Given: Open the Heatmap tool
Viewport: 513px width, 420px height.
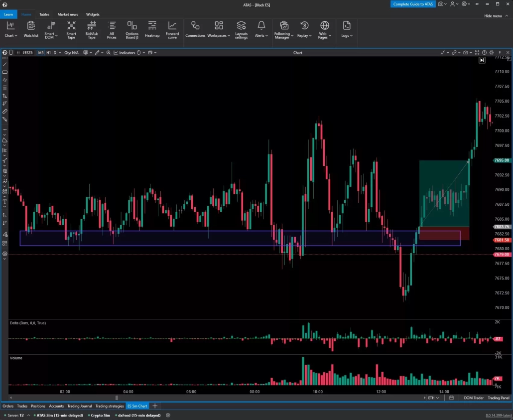Looking at the screenshot, I should coord(152,30).
